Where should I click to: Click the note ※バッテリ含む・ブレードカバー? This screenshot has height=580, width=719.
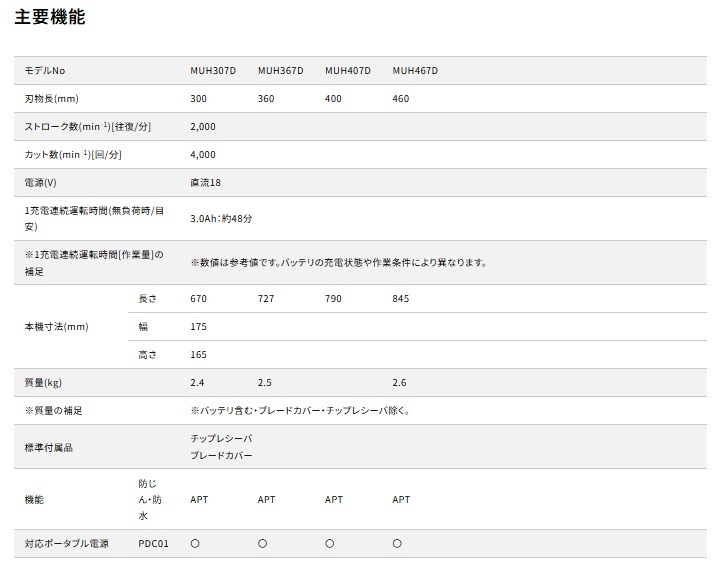pos(300,410)
